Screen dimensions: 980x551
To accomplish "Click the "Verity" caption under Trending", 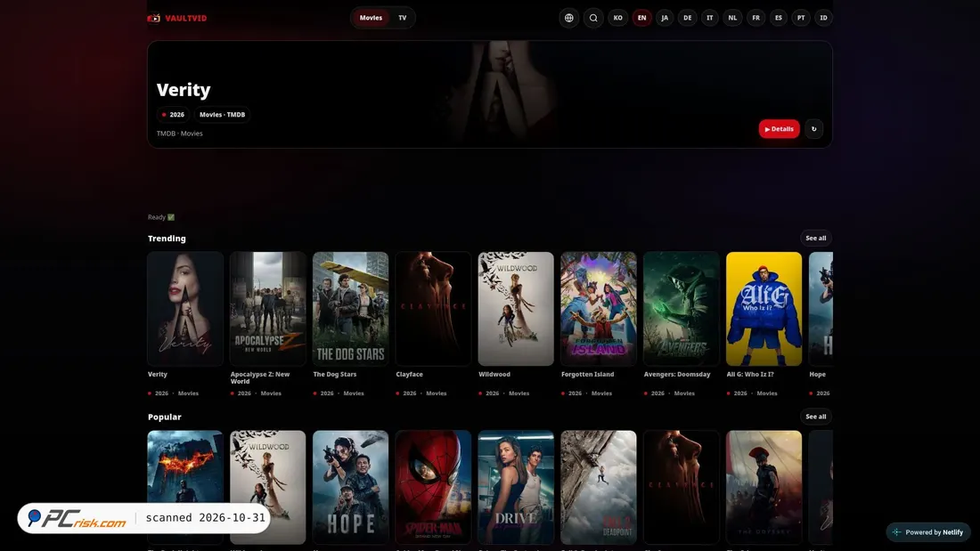I will [x=158, y=374].
